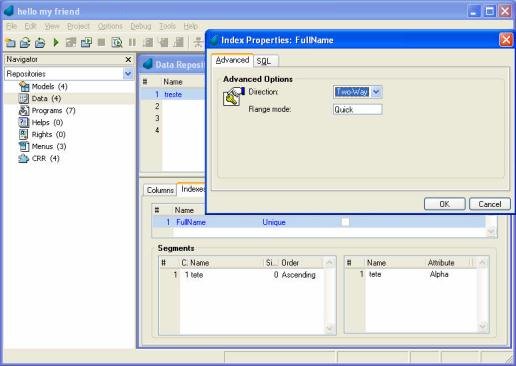Open the View menu

pyautogui.click(x=52, y=26)
